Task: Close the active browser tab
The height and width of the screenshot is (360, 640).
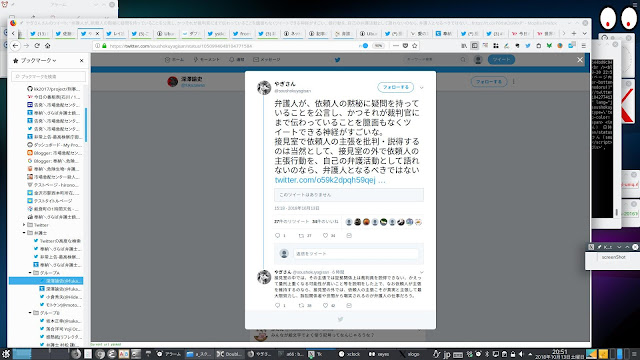Action: coord(98,33)
